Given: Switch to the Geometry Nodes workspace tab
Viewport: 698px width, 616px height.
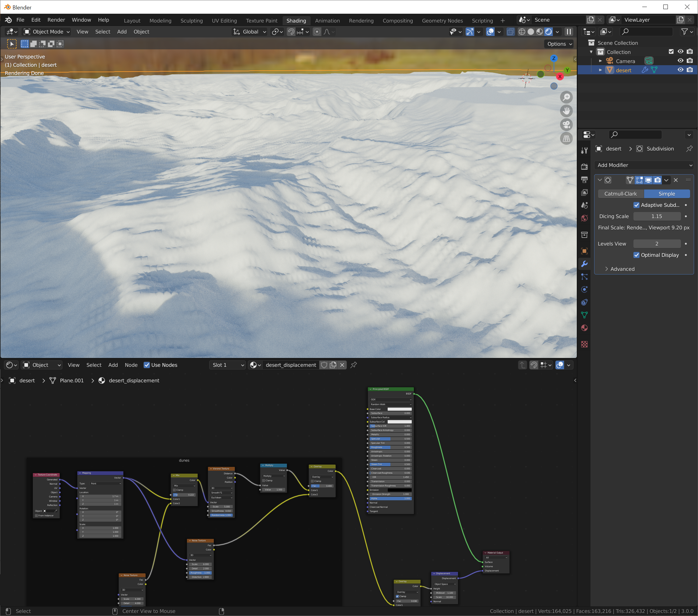Looking at the screenshot, I should (x=442, y=20).
